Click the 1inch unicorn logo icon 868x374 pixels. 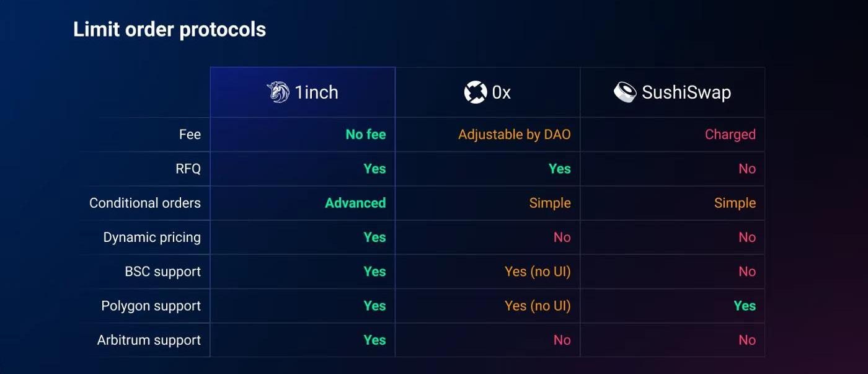[278, 92]
